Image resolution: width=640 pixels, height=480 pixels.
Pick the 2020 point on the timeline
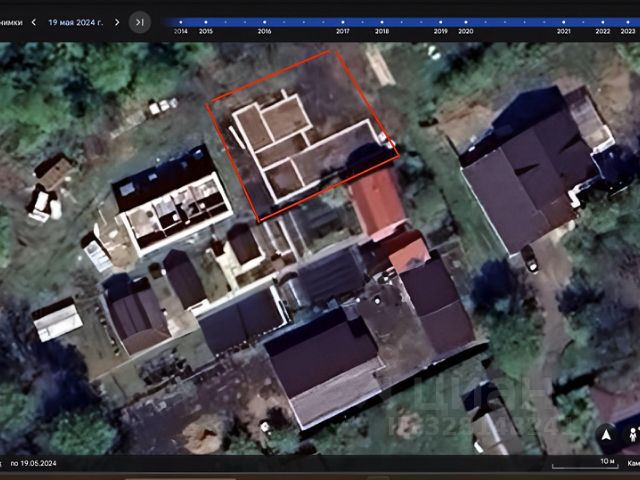pos(466,22)
